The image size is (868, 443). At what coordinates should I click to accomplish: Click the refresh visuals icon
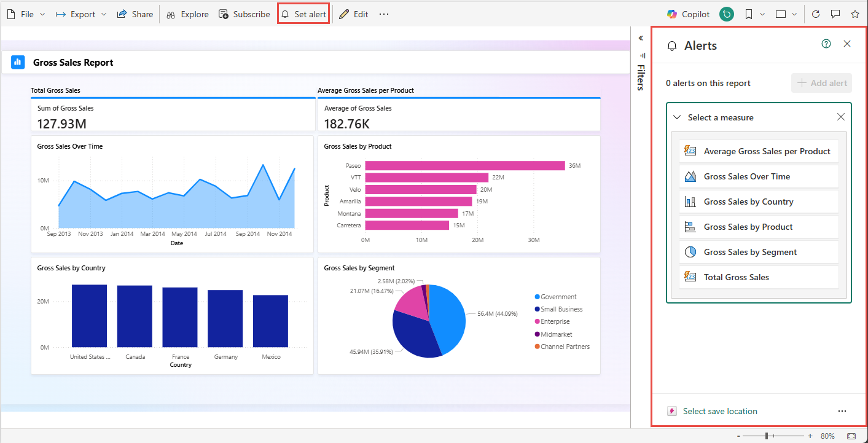pyautogui.click(x=816, y=14)
